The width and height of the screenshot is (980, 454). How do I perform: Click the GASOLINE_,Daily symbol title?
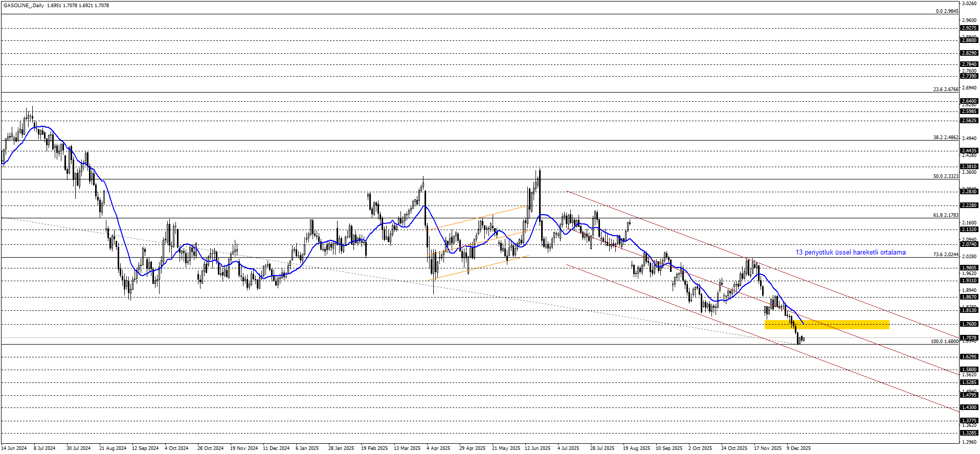coord(24,6)
